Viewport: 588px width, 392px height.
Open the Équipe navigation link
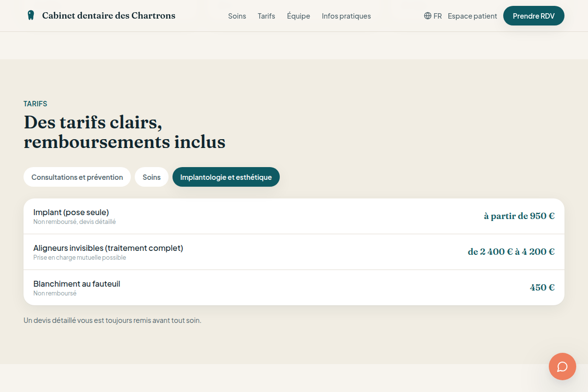tap(298, 16)
